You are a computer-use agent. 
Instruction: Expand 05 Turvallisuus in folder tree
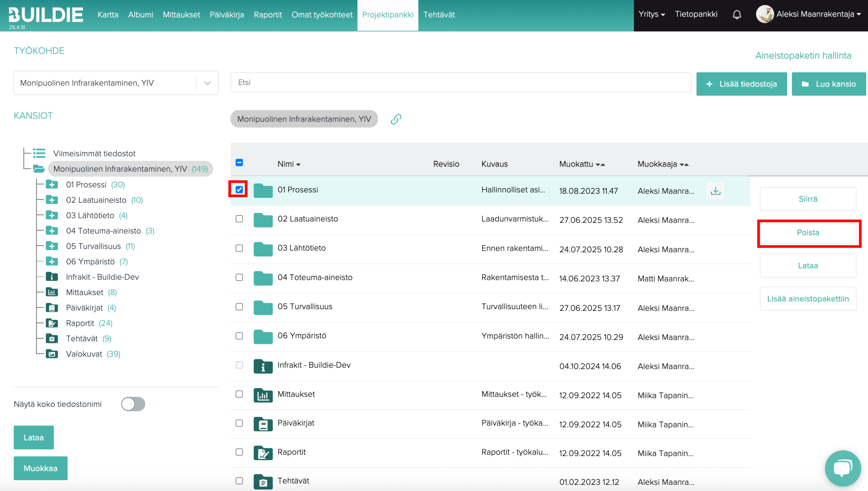tap(52, 246)
